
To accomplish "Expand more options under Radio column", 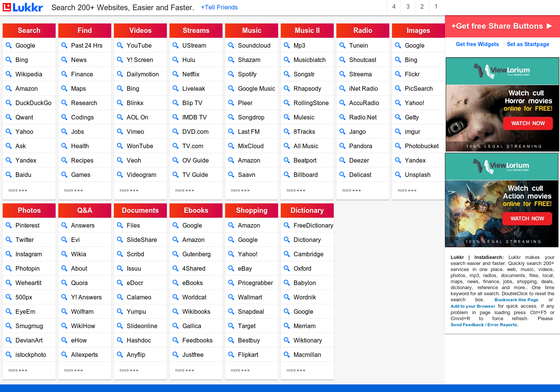I will point(351,191).
